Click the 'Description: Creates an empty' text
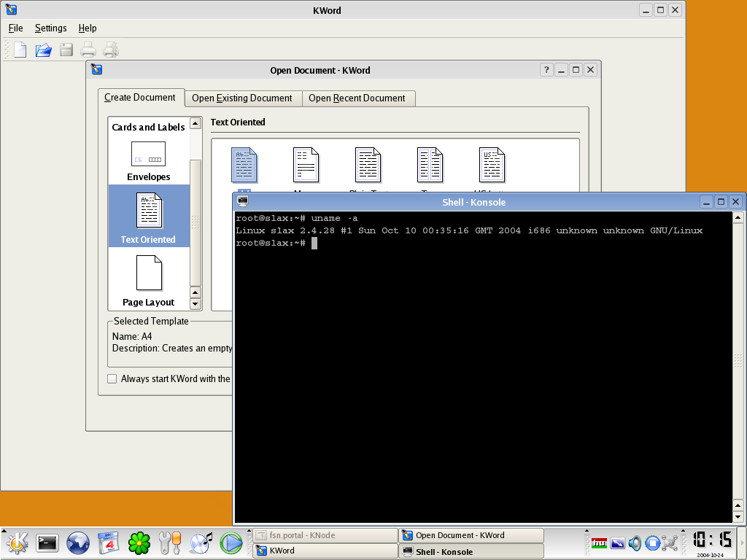This screenshot has width=747, height=560. (172, 348)
